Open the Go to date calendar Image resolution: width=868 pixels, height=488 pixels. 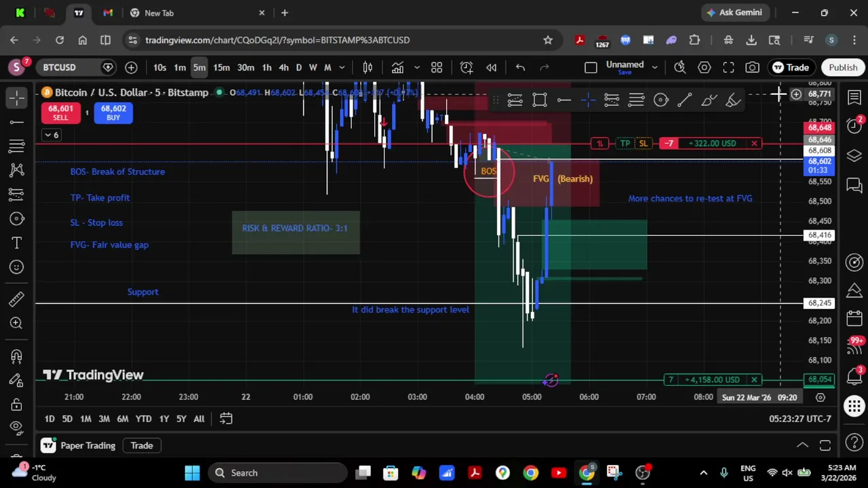tap(226, 419)
